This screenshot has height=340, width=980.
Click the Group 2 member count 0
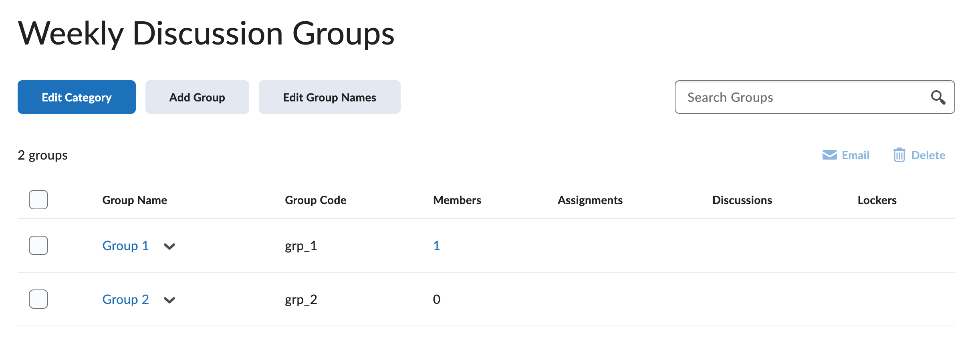(437, 299)
